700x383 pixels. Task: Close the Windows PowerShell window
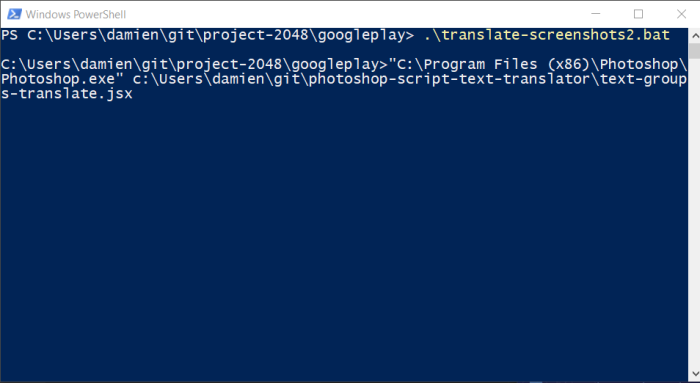pos(681,14)
